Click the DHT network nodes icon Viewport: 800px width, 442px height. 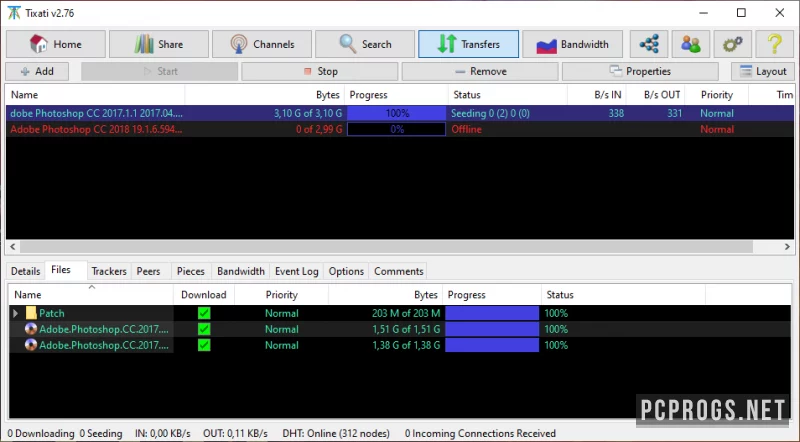point(649,44)
